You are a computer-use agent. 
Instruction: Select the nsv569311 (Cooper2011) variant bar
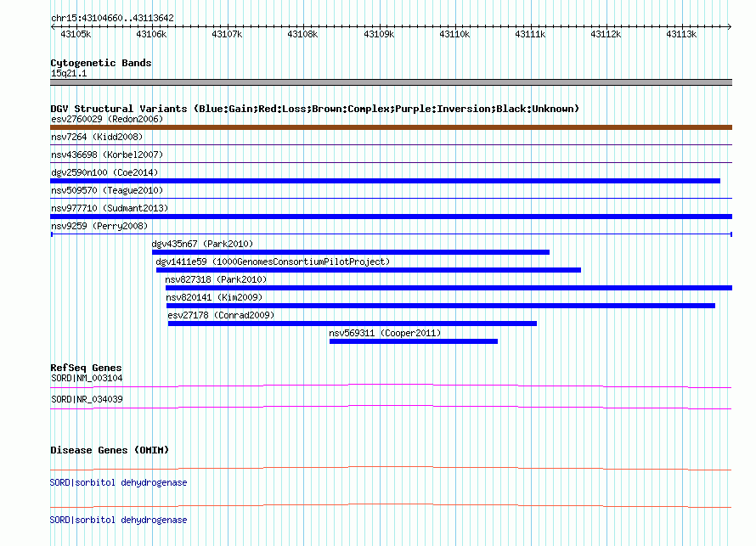(x=414, y=341)
